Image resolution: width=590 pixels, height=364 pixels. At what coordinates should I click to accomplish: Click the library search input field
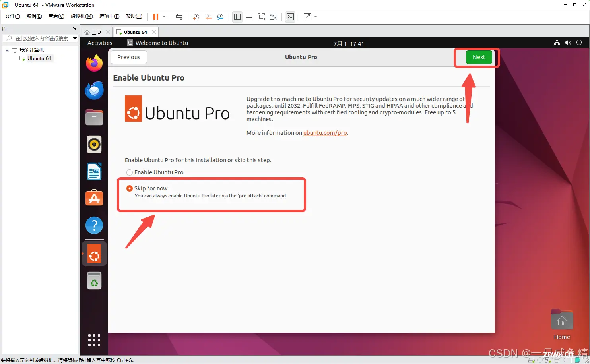coord(40,38)
